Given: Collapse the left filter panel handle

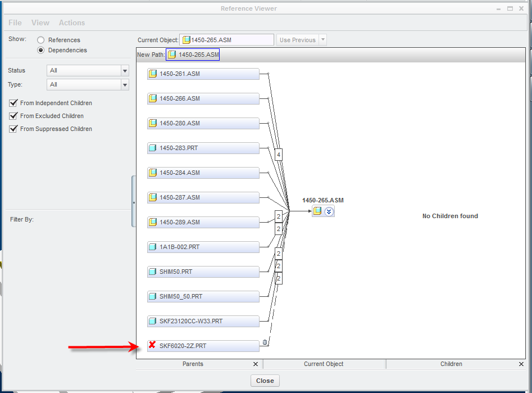Looking at the screenshot, I should point(134,201).
